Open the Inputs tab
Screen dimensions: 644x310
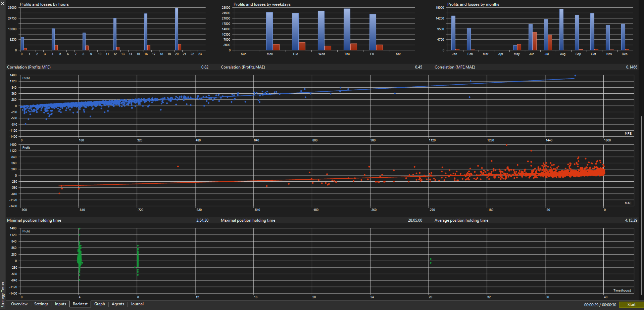(60, 304)
